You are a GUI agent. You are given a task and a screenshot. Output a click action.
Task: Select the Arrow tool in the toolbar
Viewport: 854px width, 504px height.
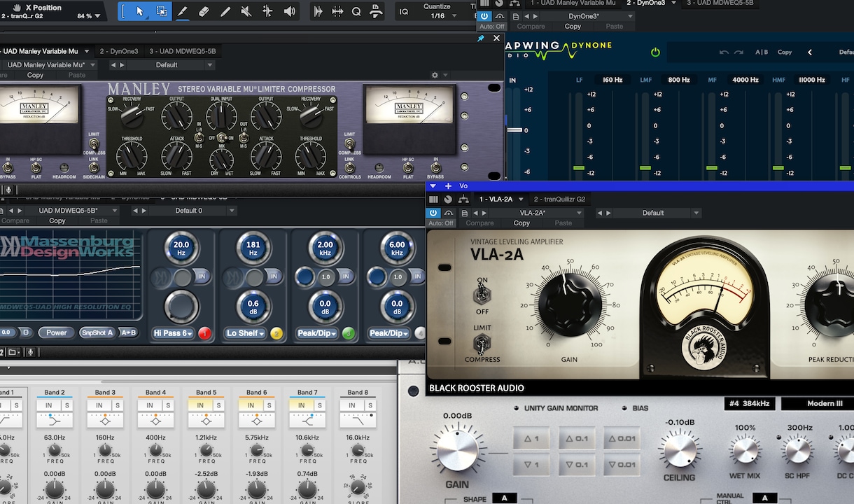coord(140,11)
